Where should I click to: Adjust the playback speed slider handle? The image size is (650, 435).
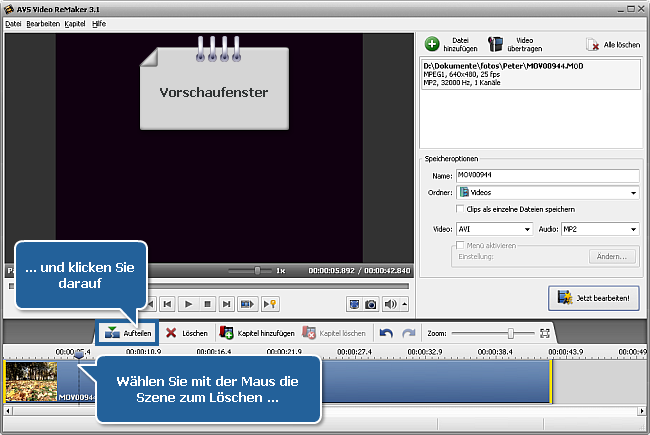257,270
